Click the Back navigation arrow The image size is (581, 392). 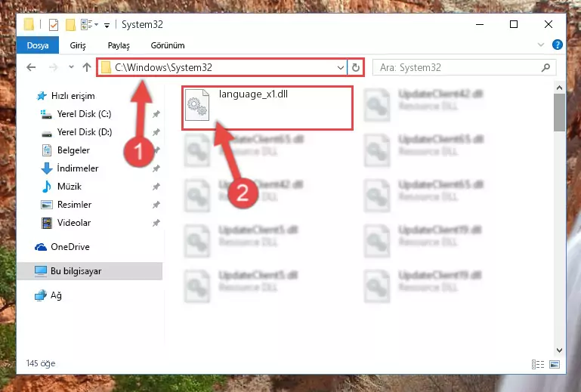(31, 67)
